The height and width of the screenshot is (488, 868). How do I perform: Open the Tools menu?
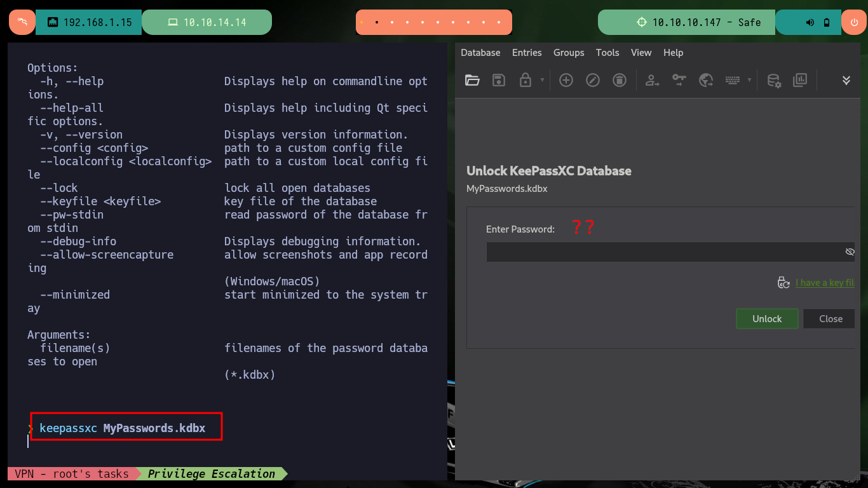tap(607, 53)
